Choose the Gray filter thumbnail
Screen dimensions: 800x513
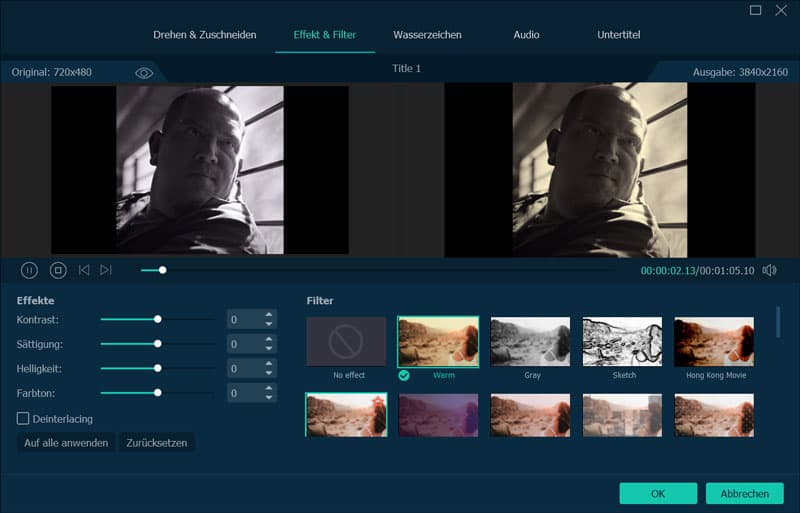point(530,342)
